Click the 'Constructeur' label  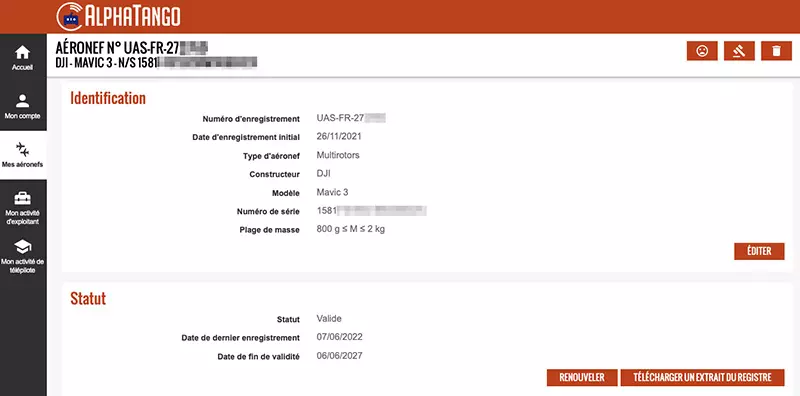click(x=274, y=174)
